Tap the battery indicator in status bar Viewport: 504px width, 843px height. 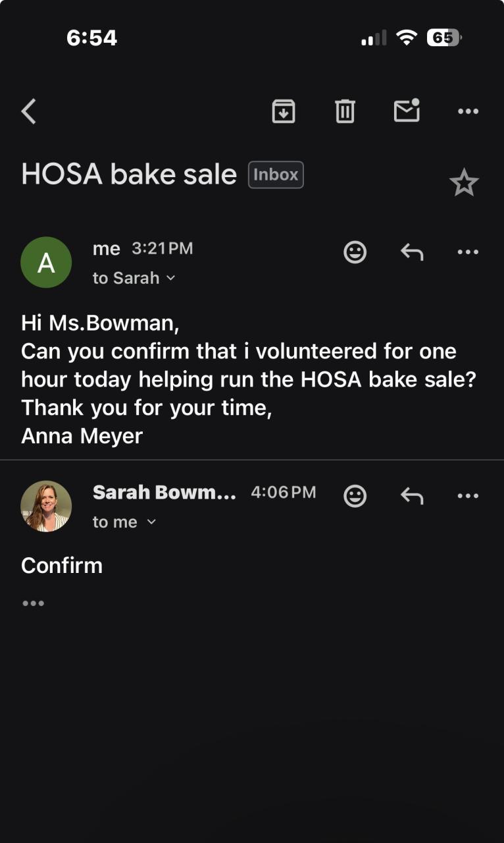[x=444, y=38]
